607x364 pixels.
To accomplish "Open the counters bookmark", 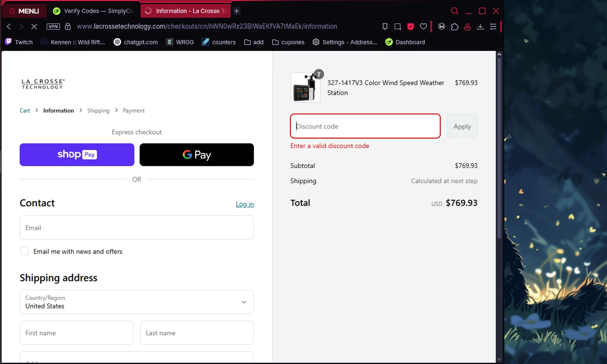I will [x=219, y=42].
